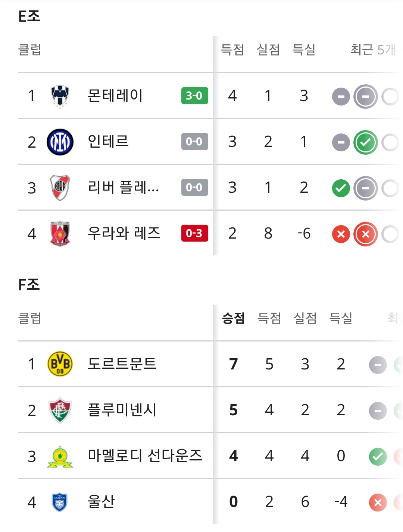403x532 pixels.
Task: Click the 득실 column header in Group E
Action: point(304,50)
